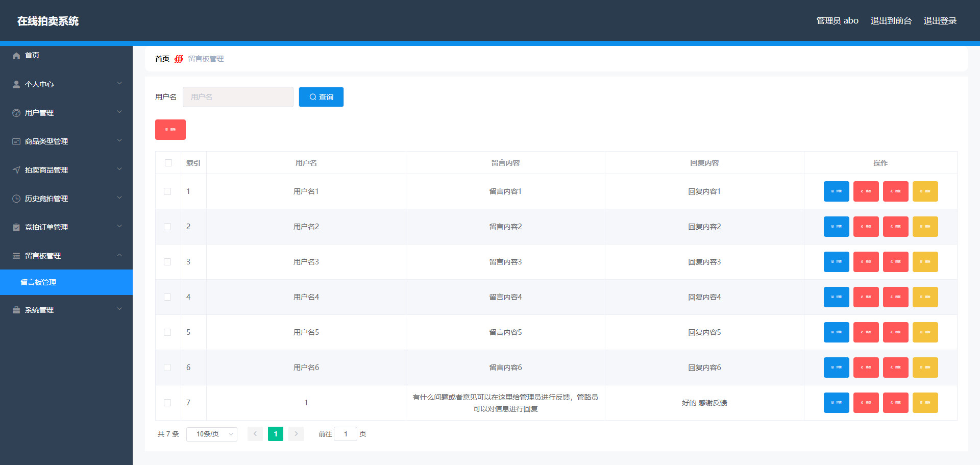Viewport: 980px width, 465px height.
Task: Check the checkbox for row 用户名3
Action: (167, 262)
